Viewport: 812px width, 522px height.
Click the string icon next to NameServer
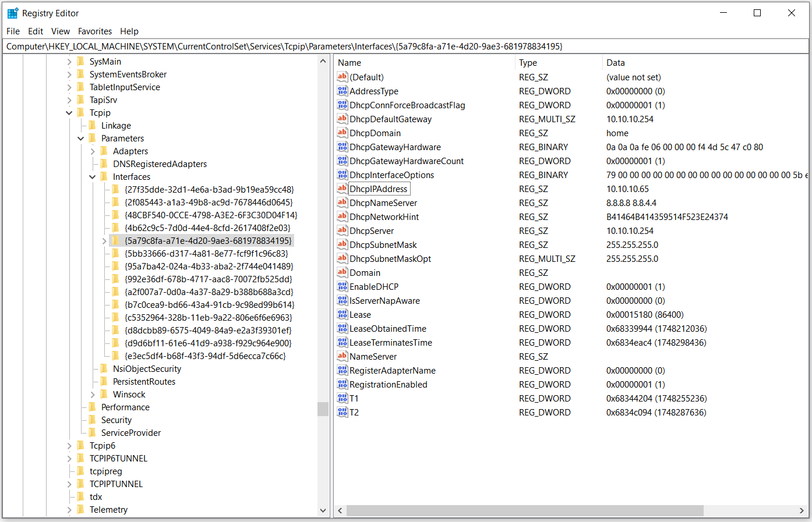343,356
